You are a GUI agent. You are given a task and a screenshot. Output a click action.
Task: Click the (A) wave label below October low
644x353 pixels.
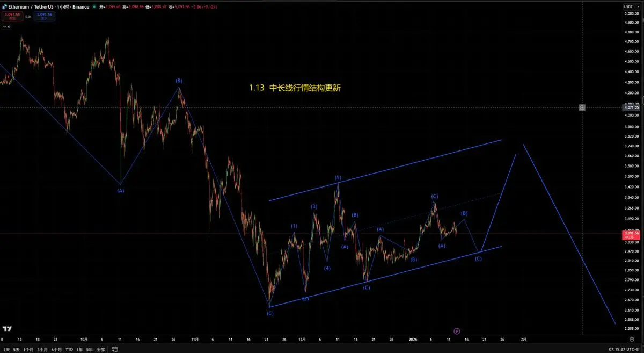pyautogui.click(x=120, y=190)
